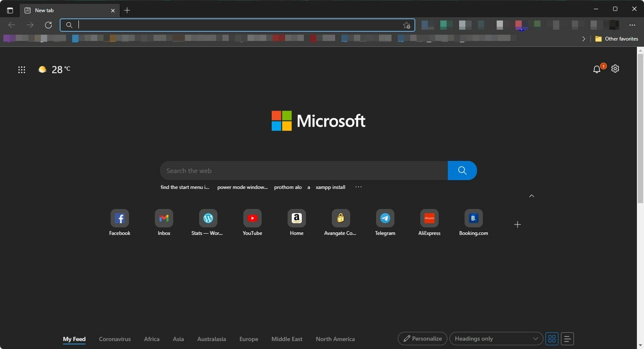
Task: Open a new tab with plus button
Action: click(x=127, y=10)
